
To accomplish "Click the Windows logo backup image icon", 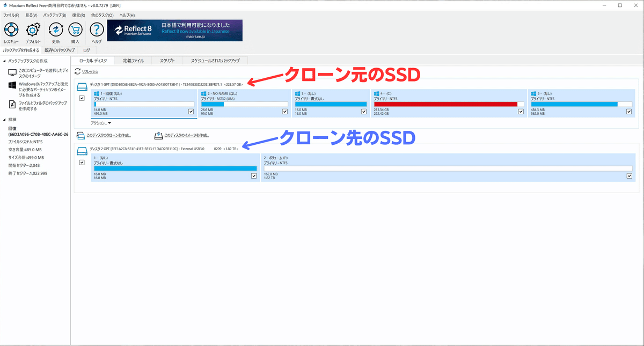I will [x=12, y=86].
